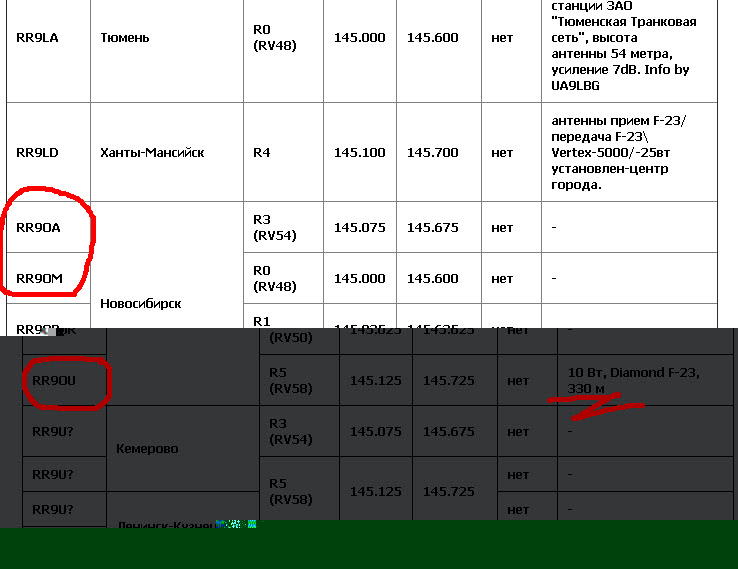Viewport: 738px width, 569px height.
Task: Click the RR9LA callsign cell
Action: pos(38,38)
